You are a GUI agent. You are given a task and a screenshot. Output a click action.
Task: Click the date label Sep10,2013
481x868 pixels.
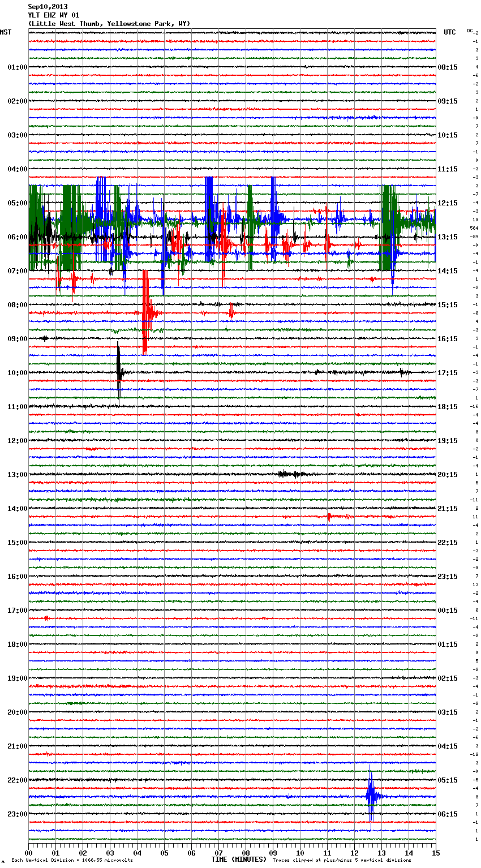tap(48, 7)
